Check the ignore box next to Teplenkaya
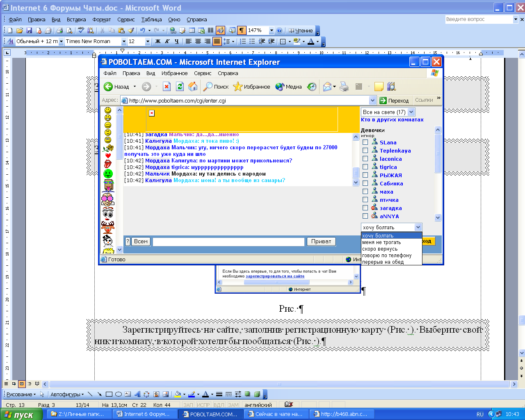525x420 pixels. click(x=365, y=151)
